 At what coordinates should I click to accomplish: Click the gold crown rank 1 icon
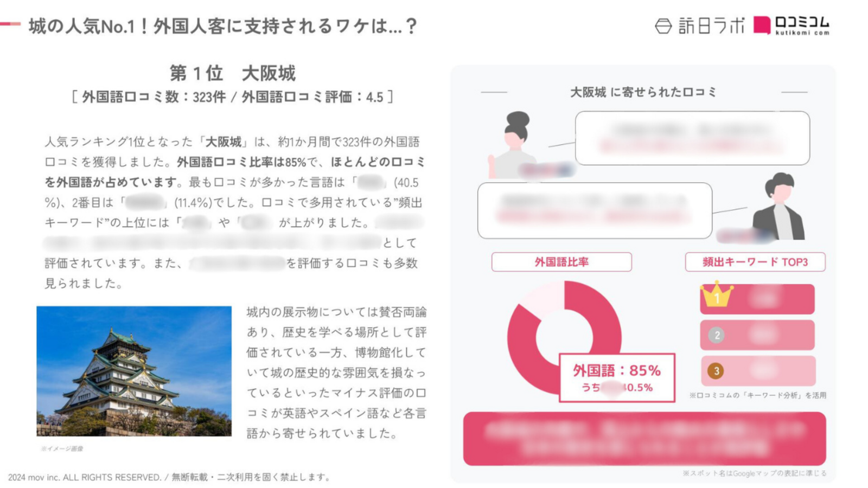pos(717,294)
